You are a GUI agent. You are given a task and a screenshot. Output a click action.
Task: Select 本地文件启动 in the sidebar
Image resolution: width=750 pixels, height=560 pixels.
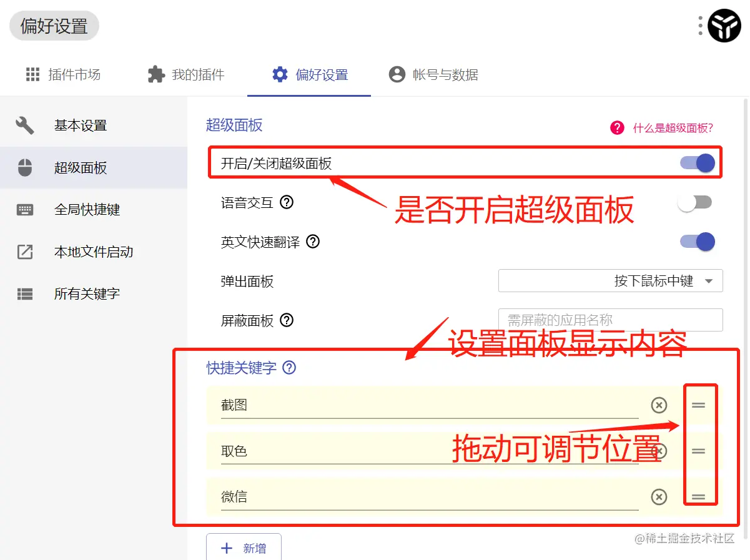pos(94,252)
